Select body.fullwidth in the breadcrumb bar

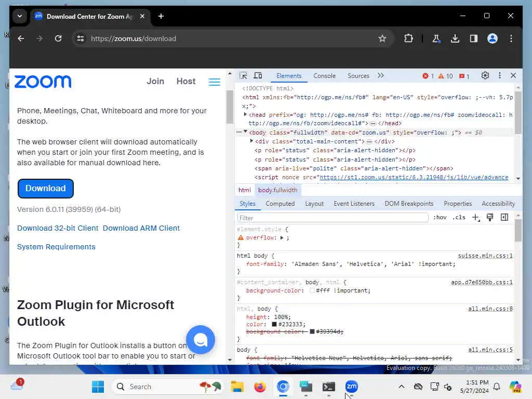pos(277,190)
